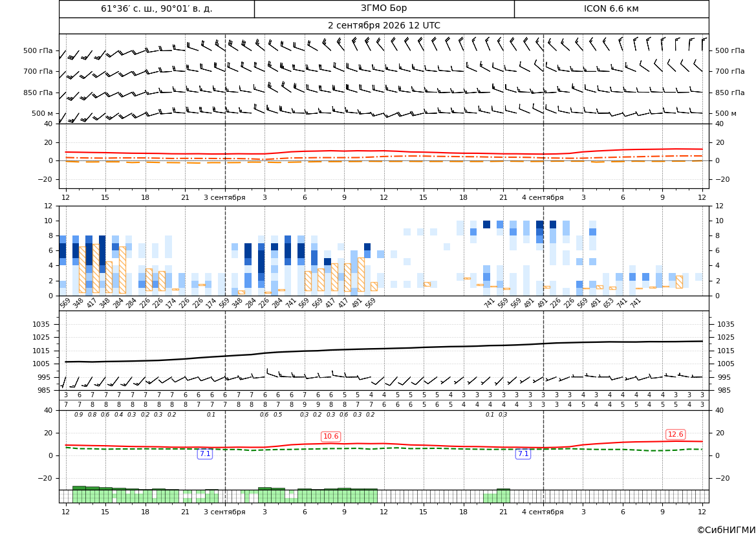The width and height of the screenshot is (756, 535).
Task: Click the ICON 6.6 км model label
Action: tap(611, 8)
